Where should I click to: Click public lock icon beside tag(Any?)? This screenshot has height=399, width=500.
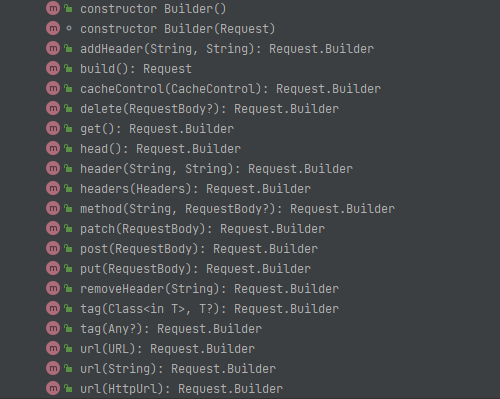(68, 328)
